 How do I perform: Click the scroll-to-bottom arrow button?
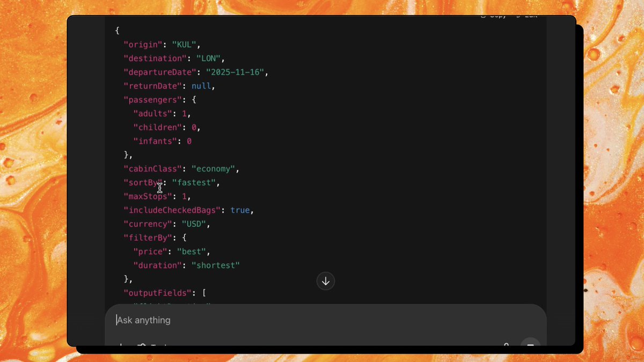(x=326, y=281)
